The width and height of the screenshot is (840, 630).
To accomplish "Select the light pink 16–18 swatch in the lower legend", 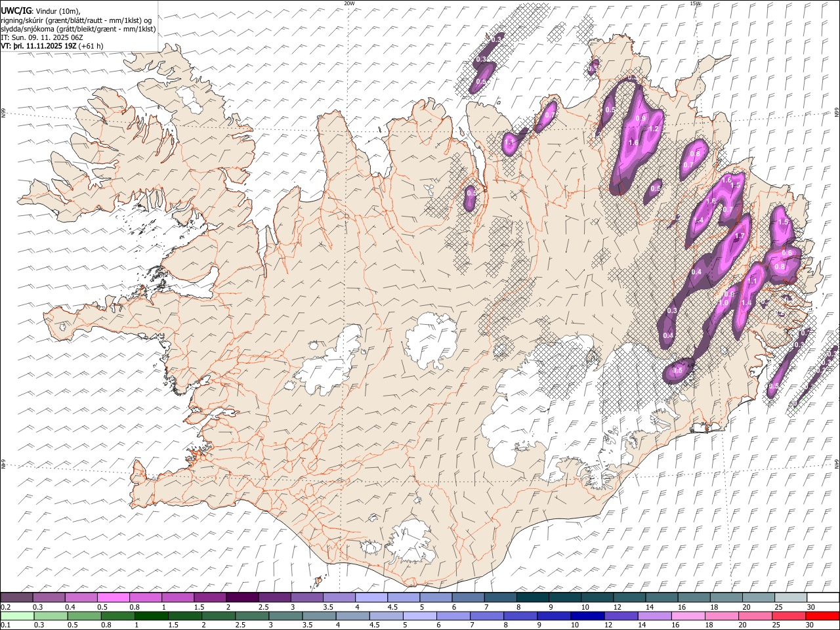I will click(687, 616).
